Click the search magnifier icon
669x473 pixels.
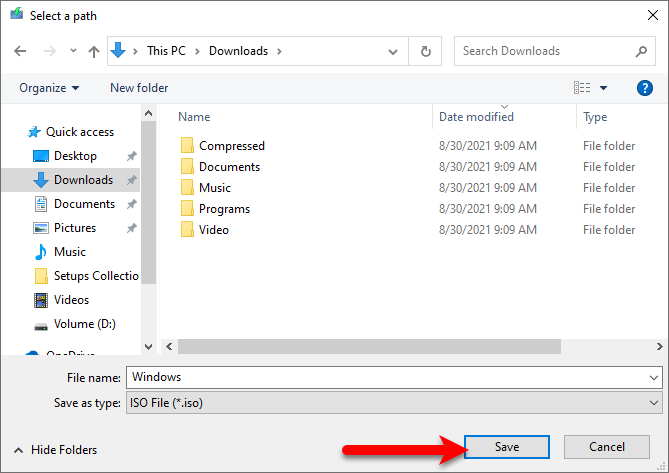point(641,52)
